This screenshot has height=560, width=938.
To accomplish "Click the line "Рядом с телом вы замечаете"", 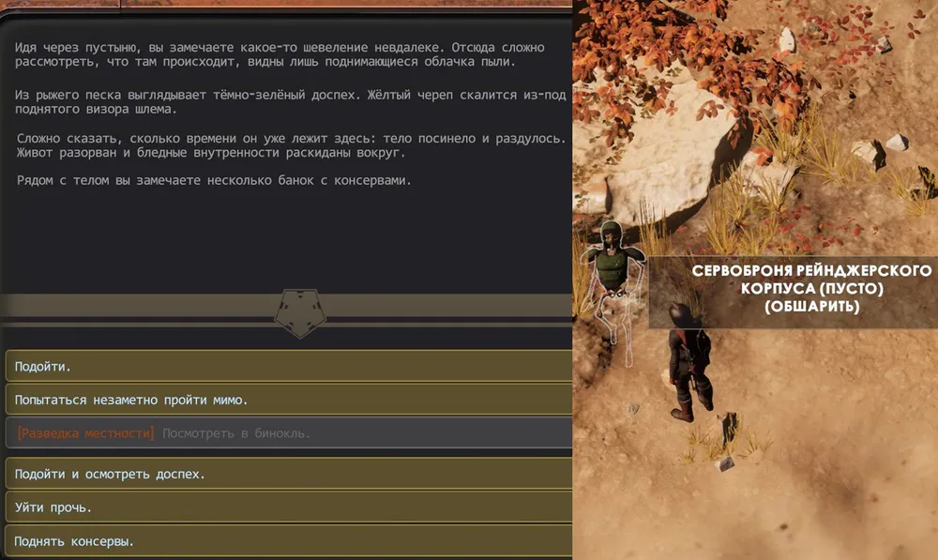I will [214, 179].
